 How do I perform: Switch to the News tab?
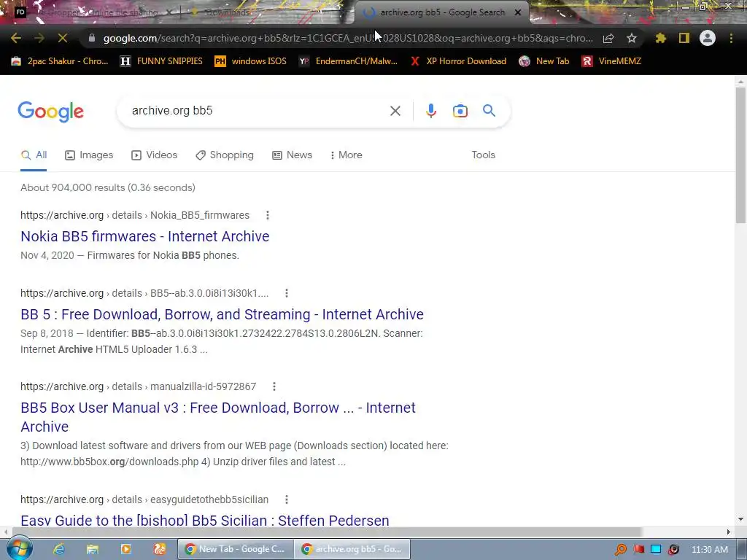[x=292, y=155]
